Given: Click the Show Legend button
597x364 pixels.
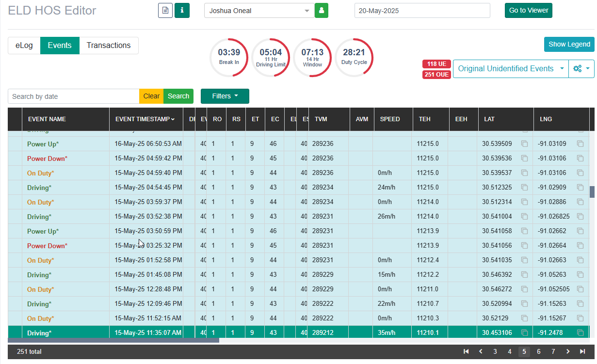Looking at the screenshot, I should pos(569,44).
